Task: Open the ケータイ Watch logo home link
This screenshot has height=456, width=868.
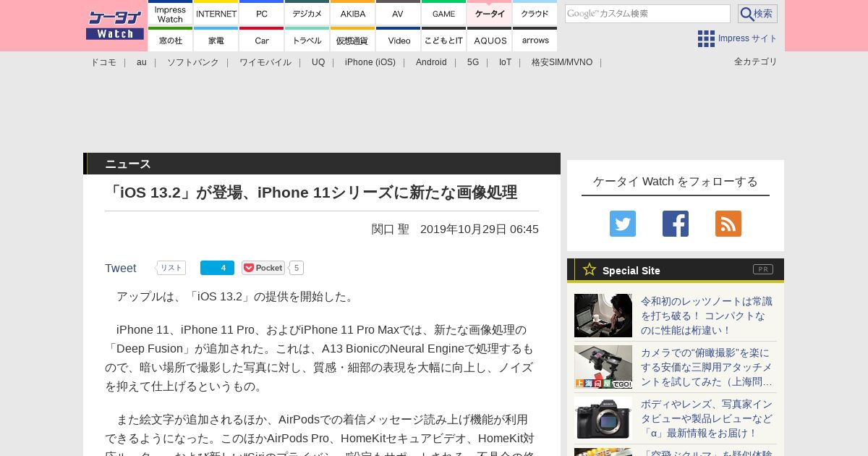Action: (x=115, y=25)
